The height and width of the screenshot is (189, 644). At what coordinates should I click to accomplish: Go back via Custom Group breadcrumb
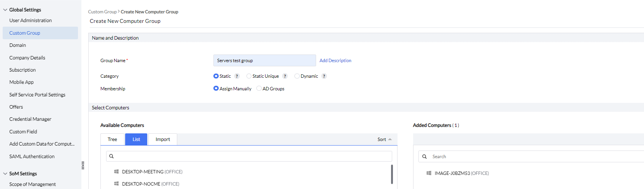point(102,12)
